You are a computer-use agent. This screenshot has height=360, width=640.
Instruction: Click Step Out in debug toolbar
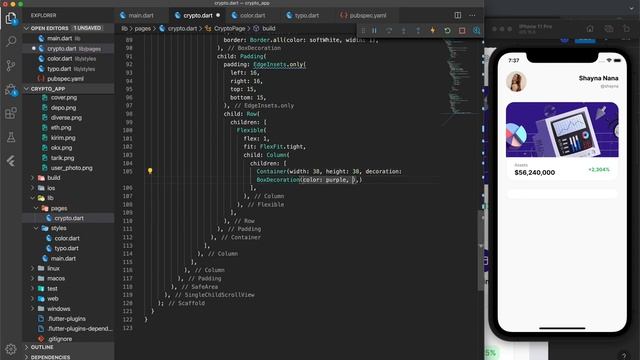[418, 31]
